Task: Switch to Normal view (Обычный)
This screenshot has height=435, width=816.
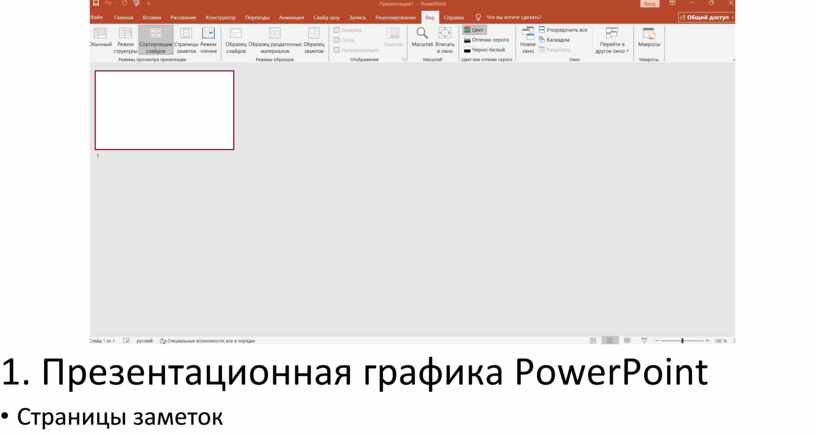Action: (100, 39)
